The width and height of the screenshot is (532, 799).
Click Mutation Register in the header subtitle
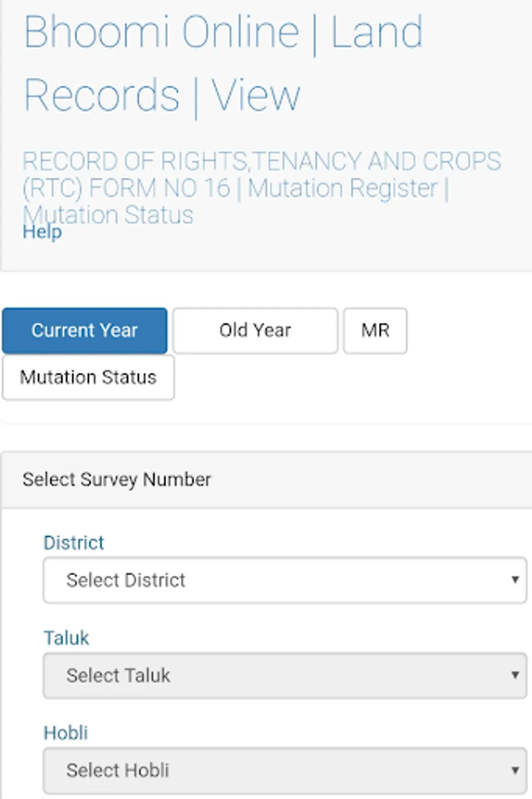point(342,189)
